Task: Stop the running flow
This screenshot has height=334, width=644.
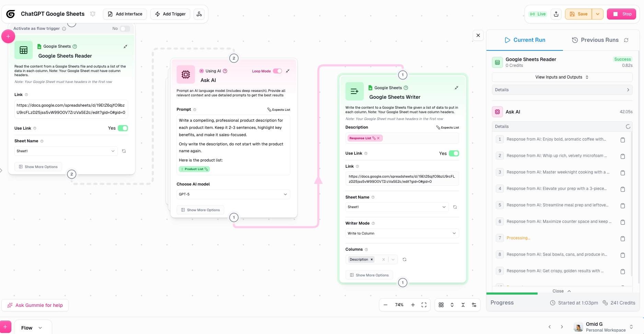Action: pos(621,14)
